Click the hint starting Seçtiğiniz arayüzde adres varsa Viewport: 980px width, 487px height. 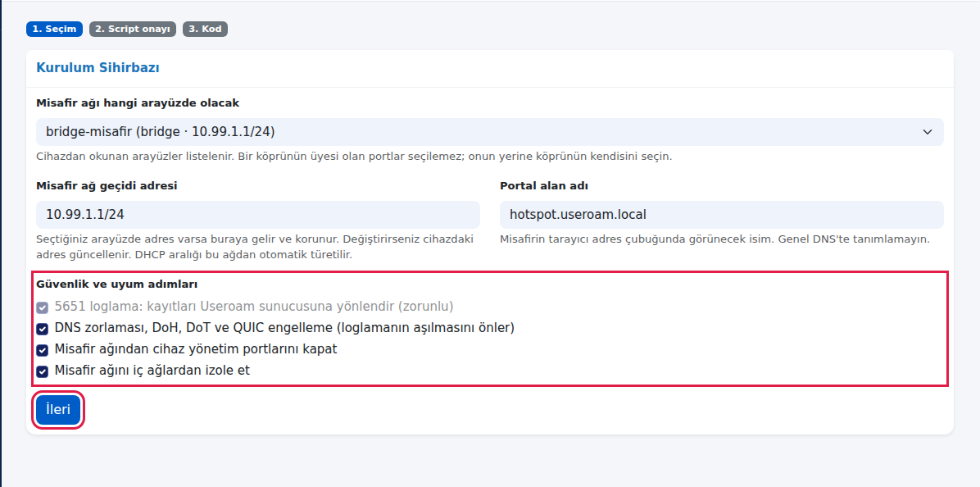255,247
